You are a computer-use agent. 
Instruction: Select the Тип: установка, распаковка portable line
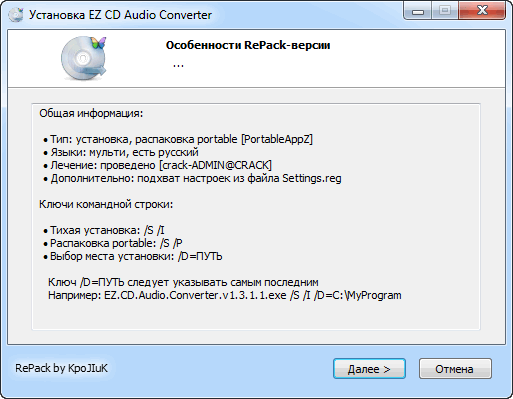(x=178, y=139)
